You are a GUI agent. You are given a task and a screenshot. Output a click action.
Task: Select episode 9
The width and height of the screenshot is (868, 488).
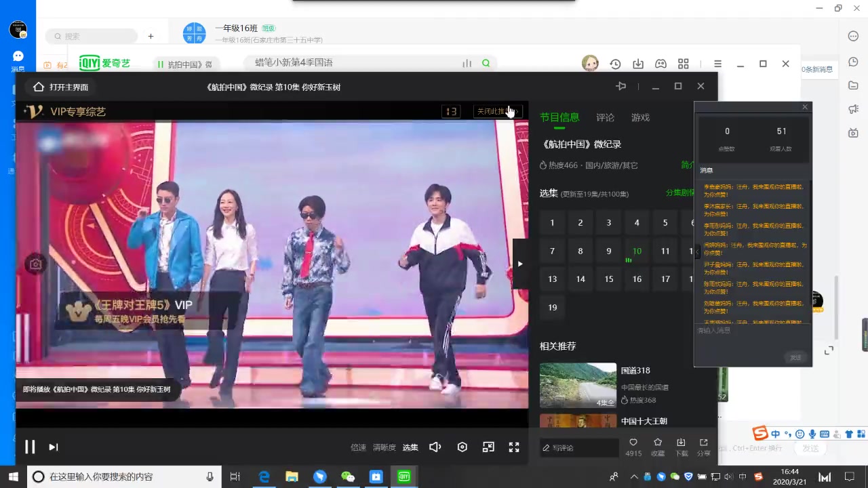click(609, 251)
